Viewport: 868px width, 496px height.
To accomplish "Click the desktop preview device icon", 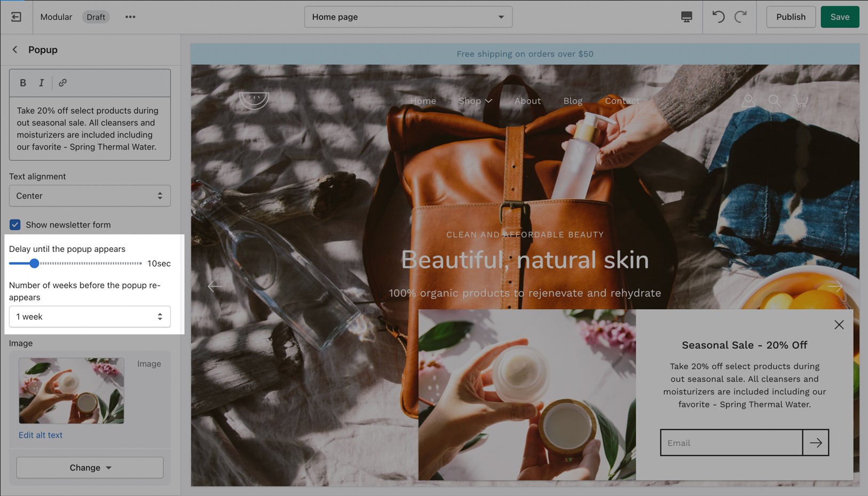I will (686, 17).
